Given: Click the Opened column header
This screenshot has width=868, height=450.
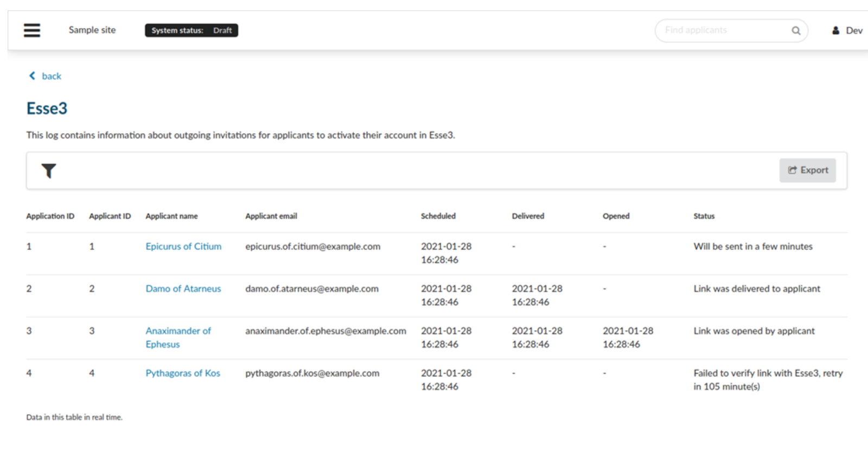Looking at the screenshot, I should point(616,216).
